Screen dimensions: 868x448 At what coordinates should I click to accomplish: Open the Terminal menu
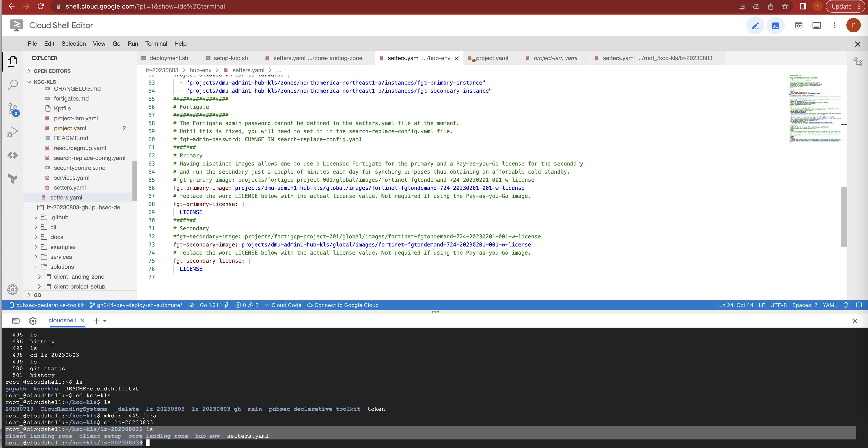pyautogui.click(x=156, y=43)
